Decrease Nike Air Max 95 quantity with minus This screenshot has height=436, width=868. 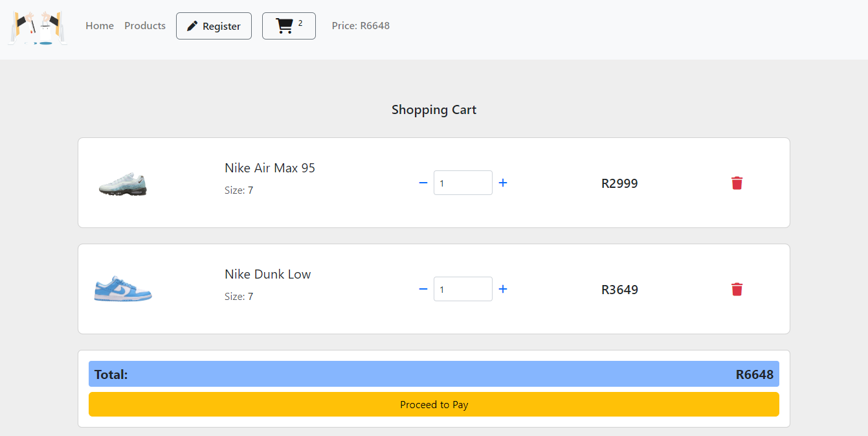point(423,183)
